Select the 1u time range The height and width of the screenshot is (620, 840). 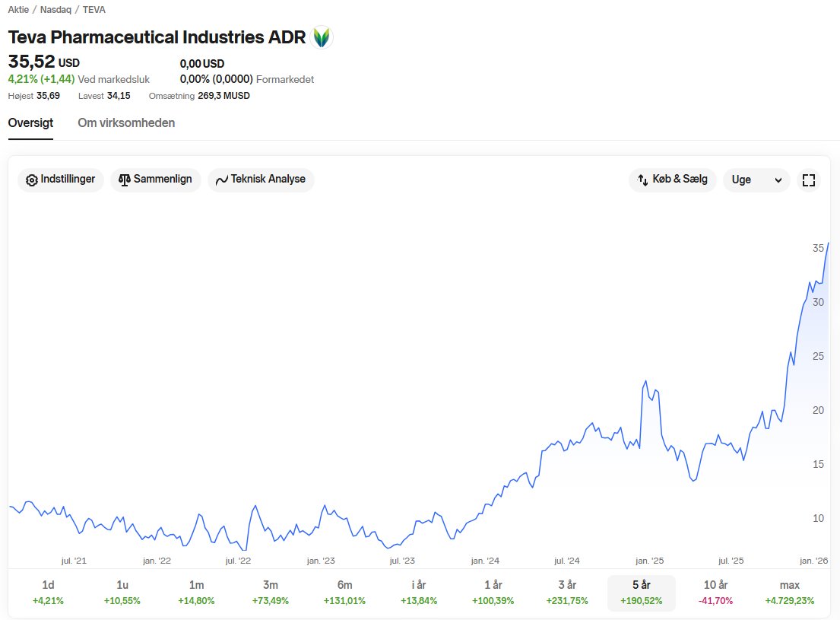(122, 593)
